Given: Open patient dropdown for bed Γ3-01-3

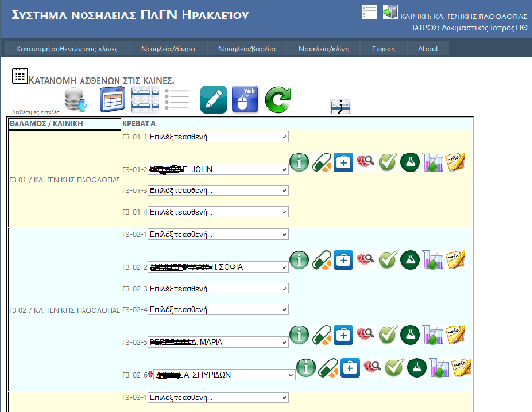Looking at the screenshot, I should tap(217, 190).
